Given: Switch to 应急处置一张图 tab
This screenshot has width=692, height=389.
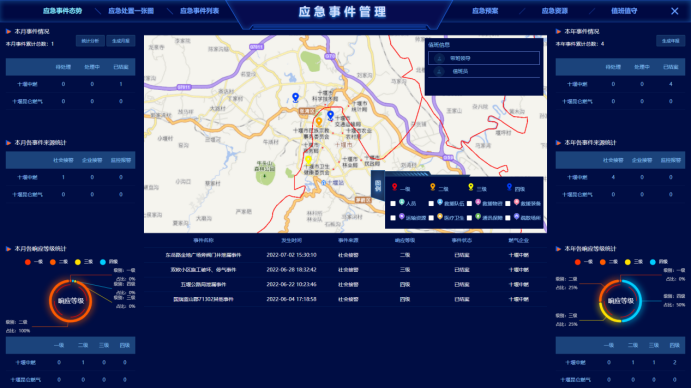Looking at the screenshot, I should 131,11.
